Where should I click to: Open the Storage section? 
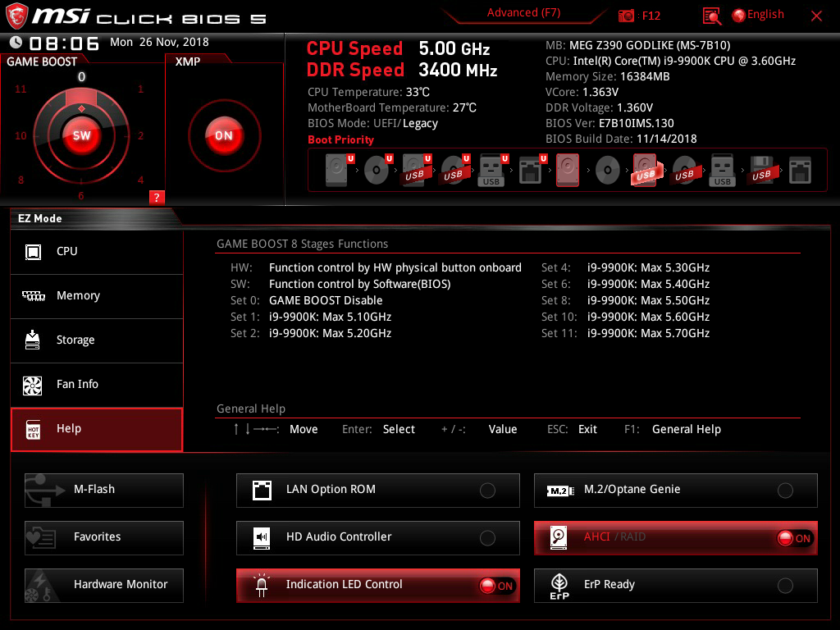(97, 340)
